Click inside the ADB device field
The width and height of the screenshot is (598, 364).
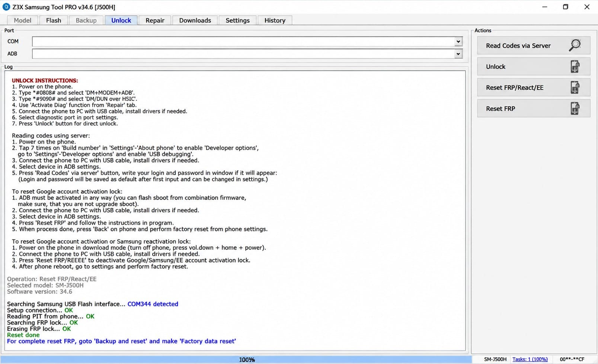coord(243,54)
